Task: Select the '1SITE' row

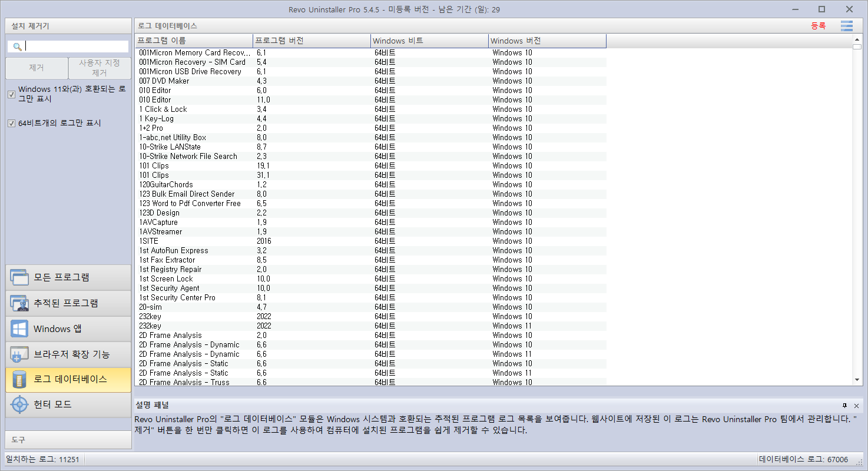Action: [370, 241]
